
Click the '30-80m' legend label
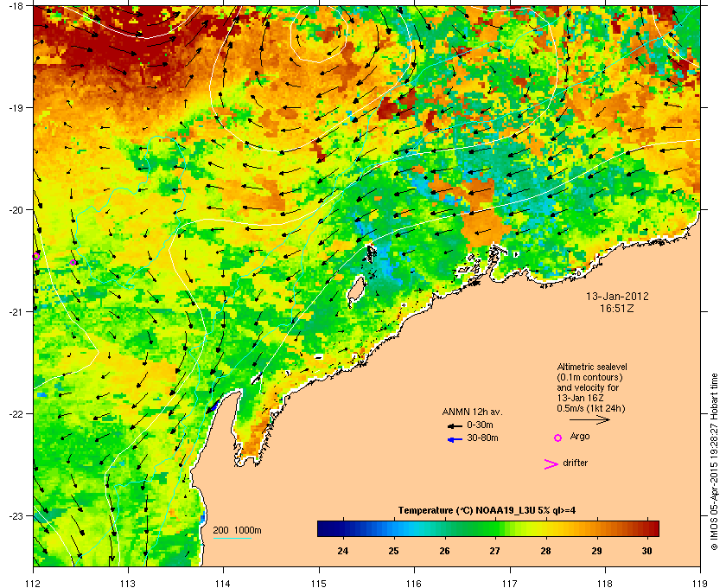tap(482, 438)
